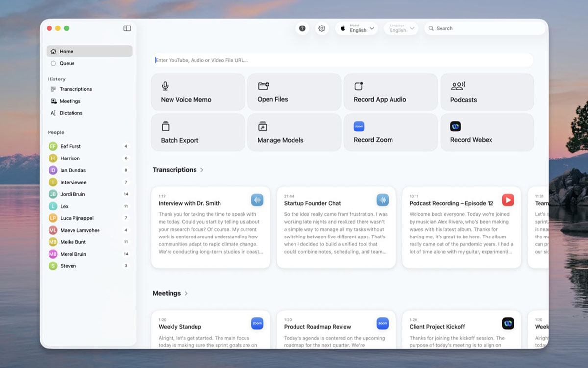Click the YouTube or audio URL input field
The height and width of the screenshot is (368, 588).
pos(342,60)
